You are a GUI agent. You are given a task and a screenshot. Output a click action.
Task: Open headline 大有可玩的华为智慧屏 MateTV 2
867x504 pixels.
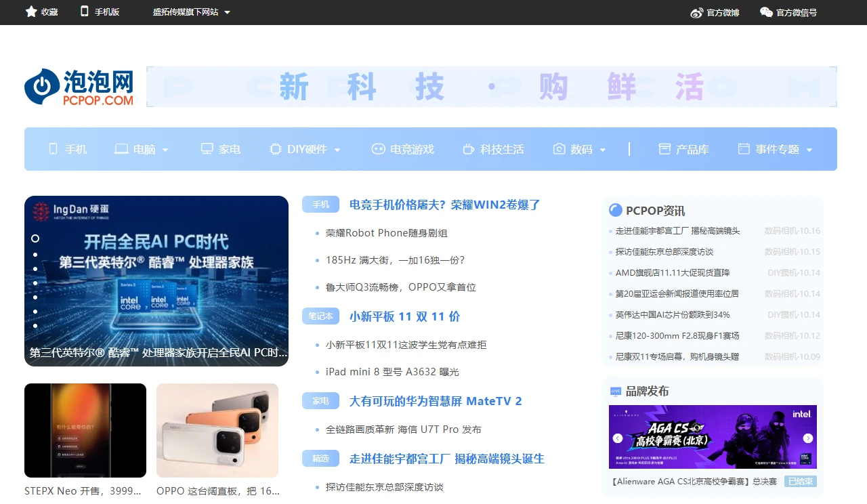click(x=436, y=401)
